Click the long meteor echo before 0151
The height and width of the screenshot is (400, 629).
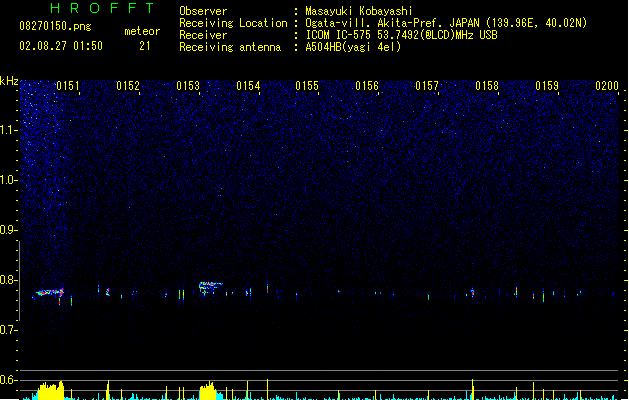coord(50,292)
